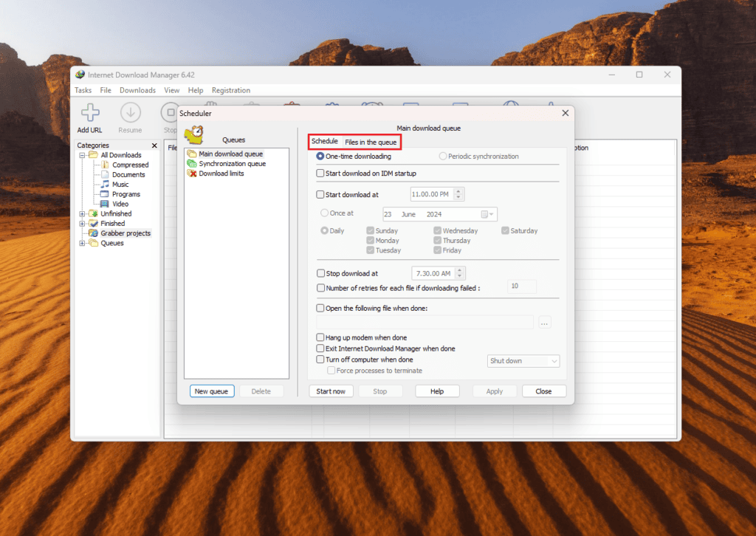Expand the Queues tree node
This screenshot has height=536, width=756.
[83, 243]
